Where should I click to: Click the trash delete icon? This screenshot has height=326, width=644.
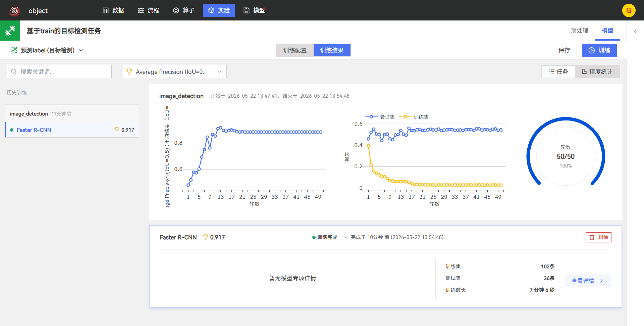coord(592,237)
